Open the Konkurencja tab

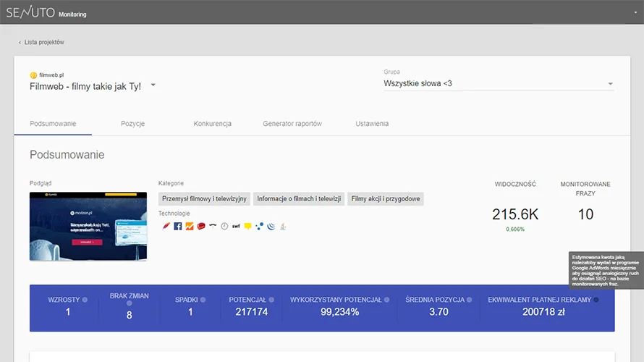point(212,124)
